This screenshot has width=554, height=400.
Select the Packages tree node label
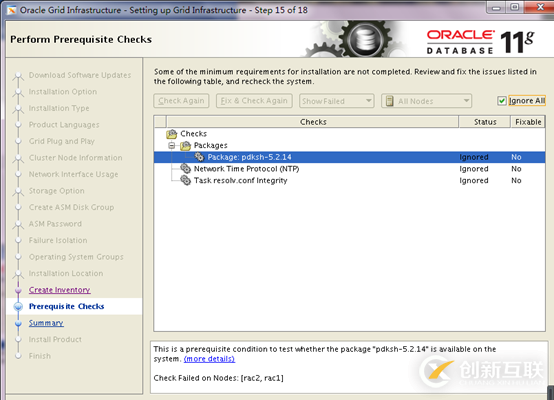pyautogui.click(x=211, y=146)
